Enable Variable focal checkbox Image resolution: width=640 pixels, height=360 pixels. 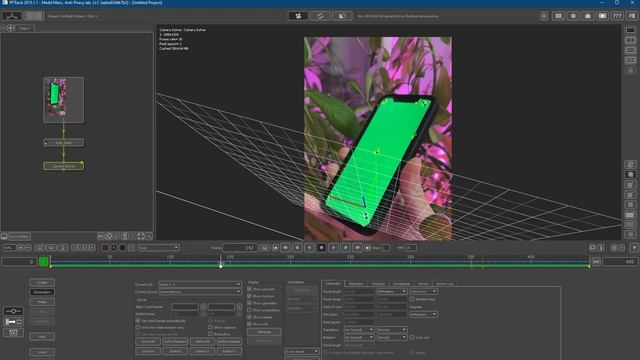coord(412,299)
